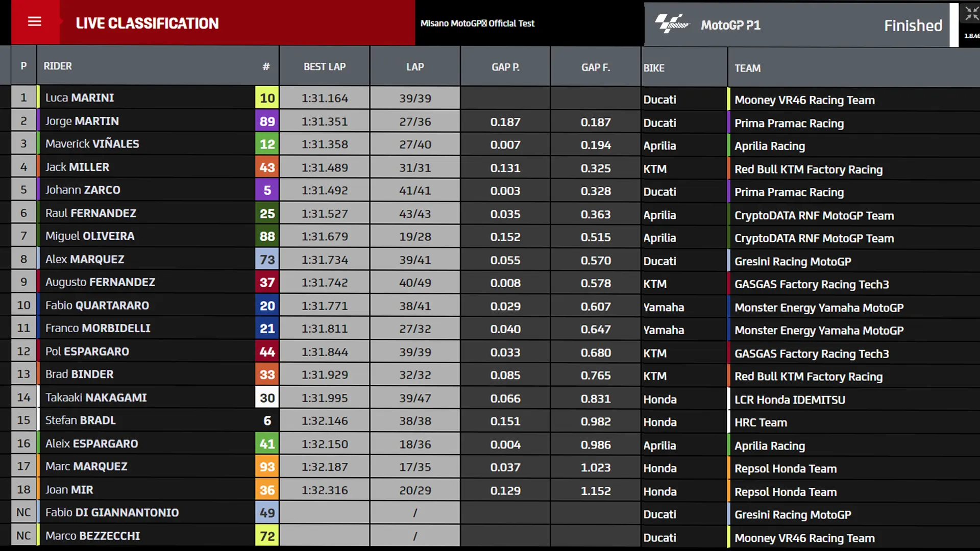Click the MotoGP logo

click(672, 24)
